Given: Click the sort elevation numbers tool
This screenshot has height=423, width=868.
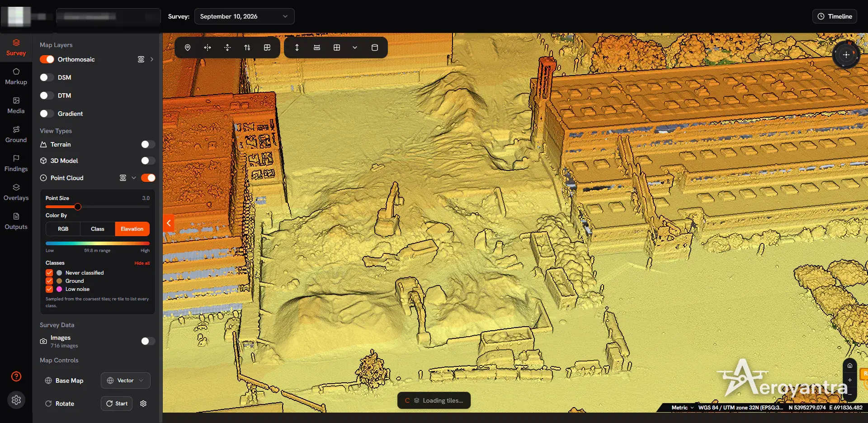Looking at the screenshot, I should (x=247, y=48).
